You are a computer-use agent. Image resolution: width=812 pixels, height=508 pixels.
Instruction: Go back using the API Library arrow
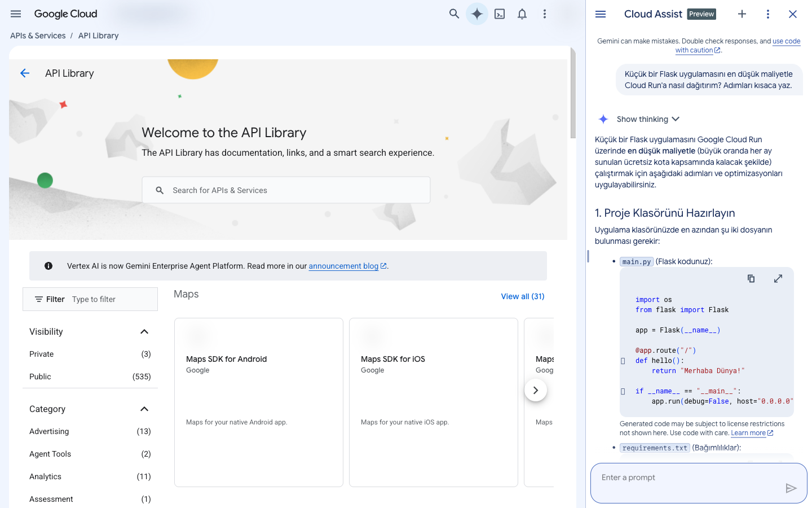tap(25, 73)
